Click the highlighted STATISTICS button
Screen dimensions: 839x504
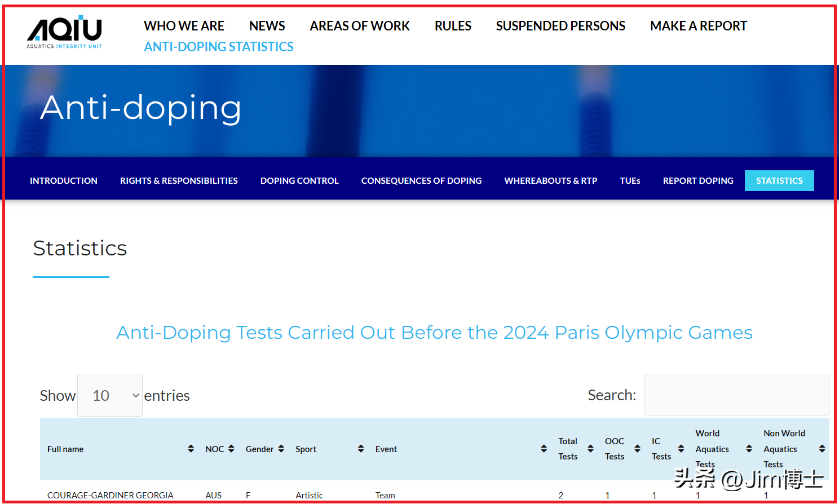tap(779, 180)
